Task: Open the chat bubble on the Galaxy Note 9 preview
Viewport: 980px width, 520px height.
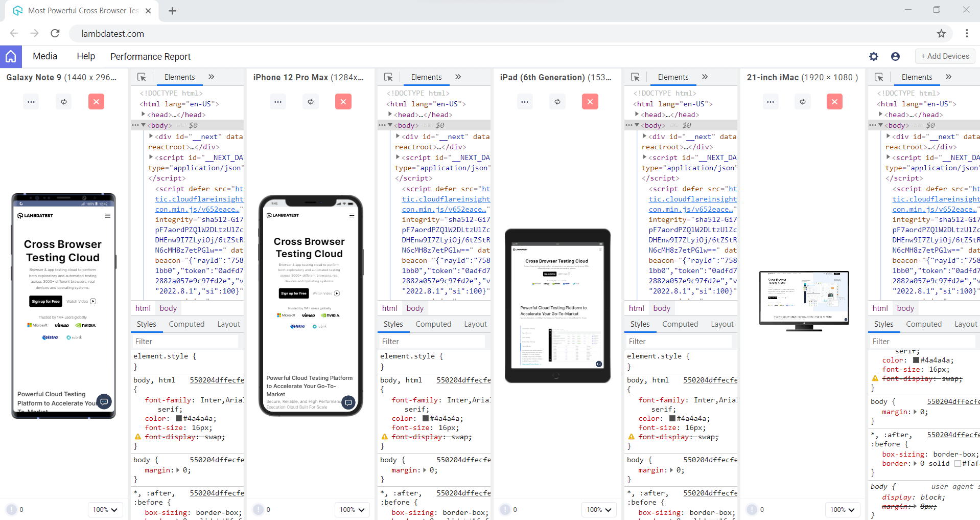Action: (x=104, y=402)
